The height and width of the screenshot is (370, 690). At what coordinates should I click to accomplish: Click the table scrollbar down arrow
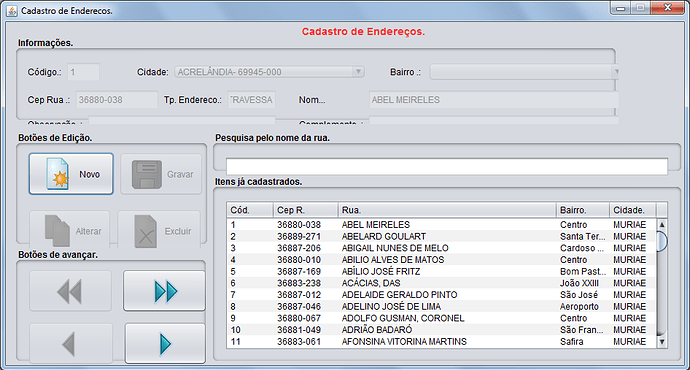click(662, 342)
